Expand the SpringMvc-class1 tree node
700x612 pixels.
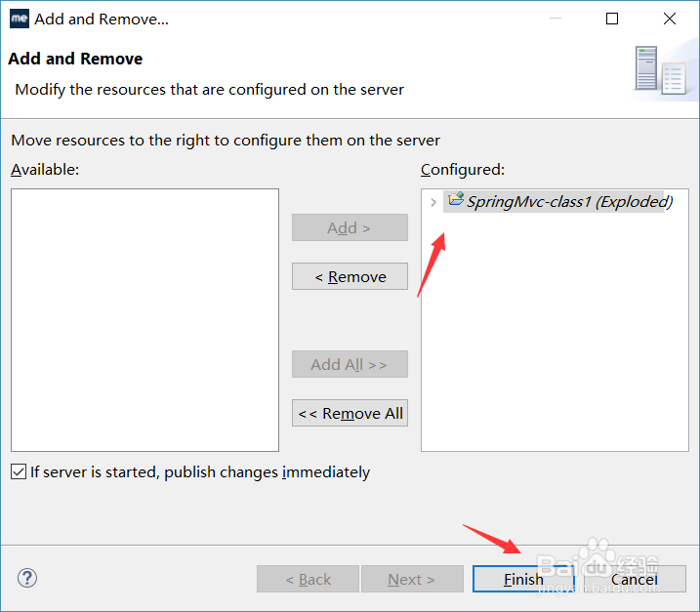[433, 202]
